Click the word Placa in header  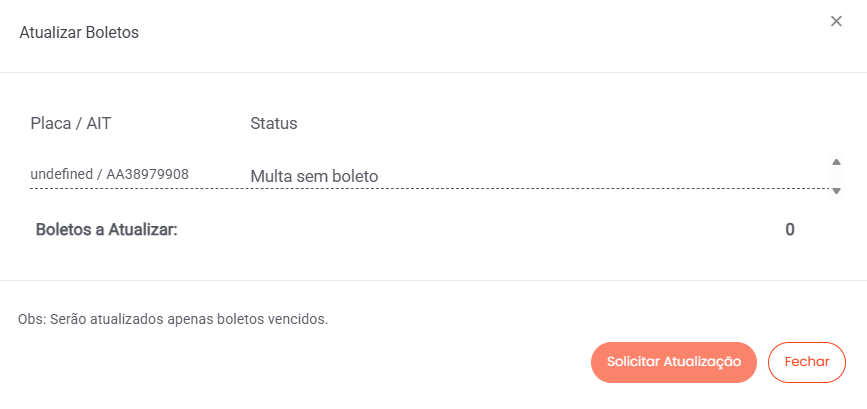point(51,124)
